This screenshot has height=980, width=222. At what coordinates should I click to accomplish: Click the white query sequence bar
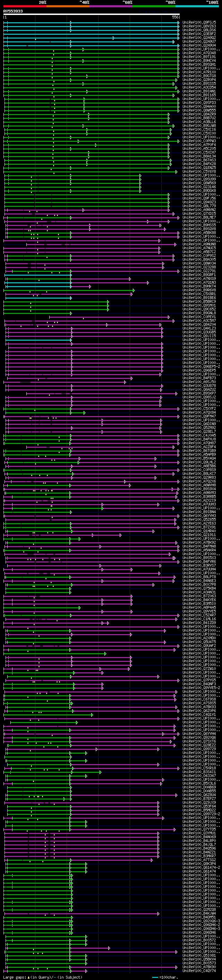point(92,15)
